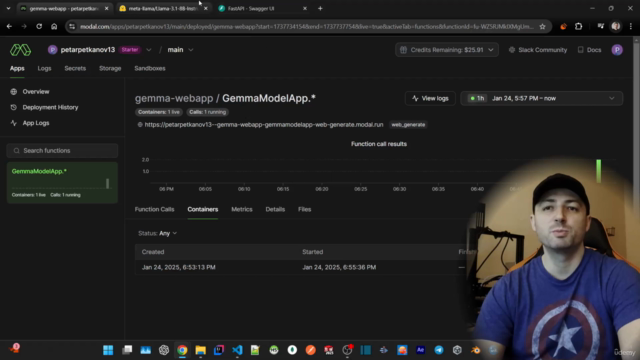Switch to the Function Calls tab
The height and width of the screenshot is (360, 640).
(x=154, y=209)
